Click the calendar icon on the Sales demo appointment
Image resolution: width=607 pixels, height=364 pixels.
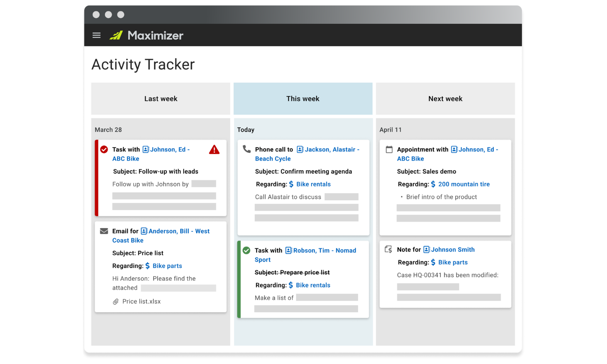(x=388, y=149)
